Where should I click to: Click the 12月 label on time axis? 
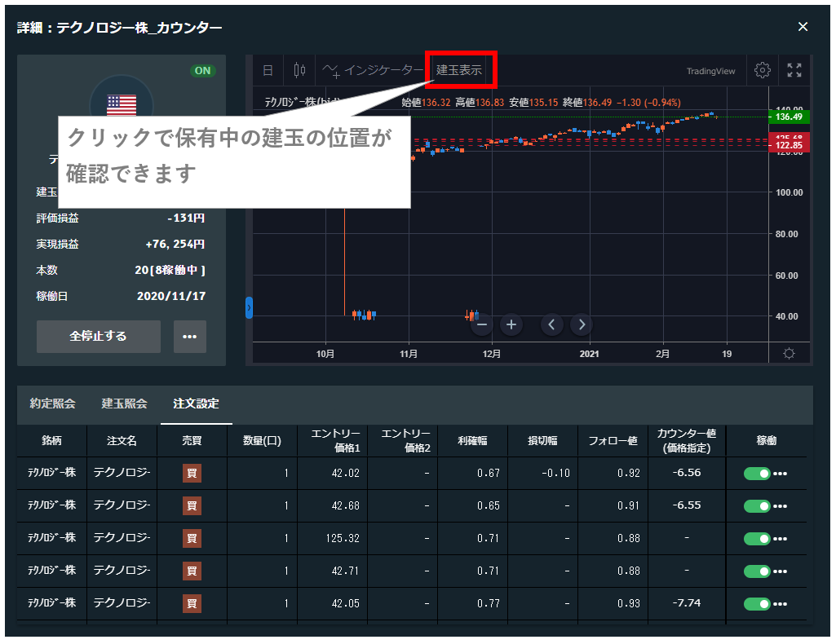492,354
